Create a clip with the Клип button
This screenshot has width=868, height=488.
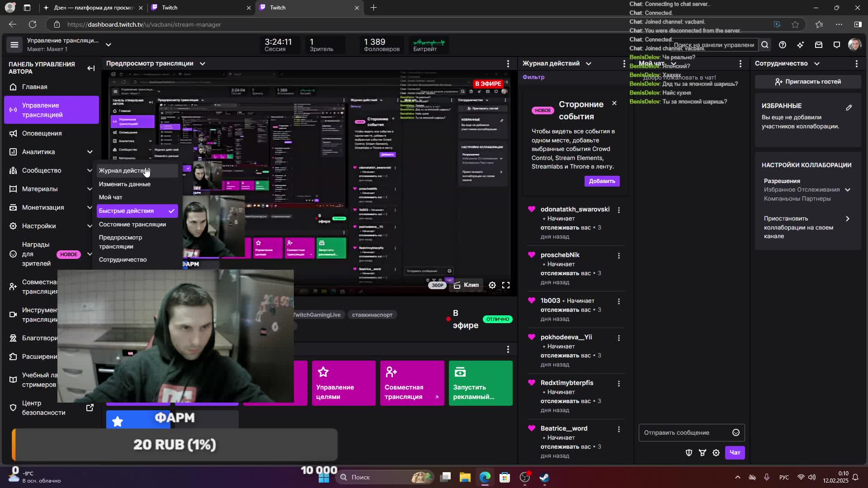pos(466,285)
